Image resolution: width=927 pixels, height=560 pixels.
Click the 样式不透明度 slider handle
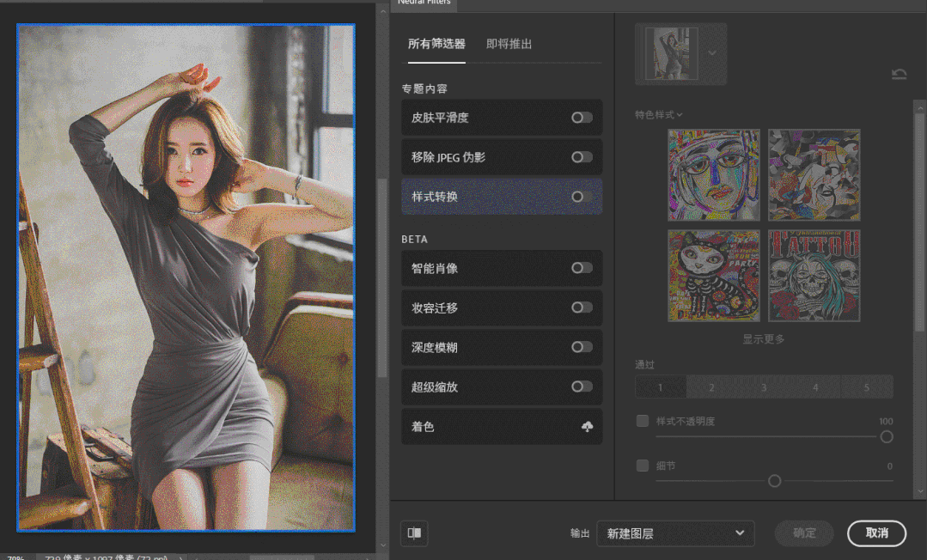click(x=886, y=436)
